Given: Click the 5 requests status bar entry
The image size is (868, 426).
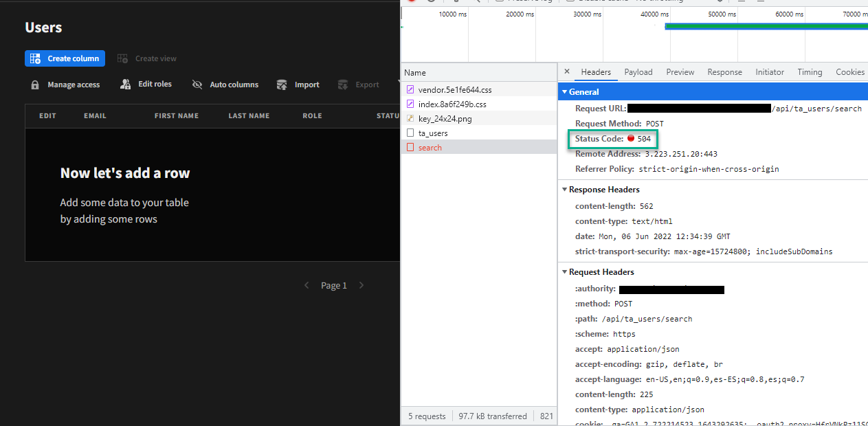Looking at the screenshot, I should 427,416.
